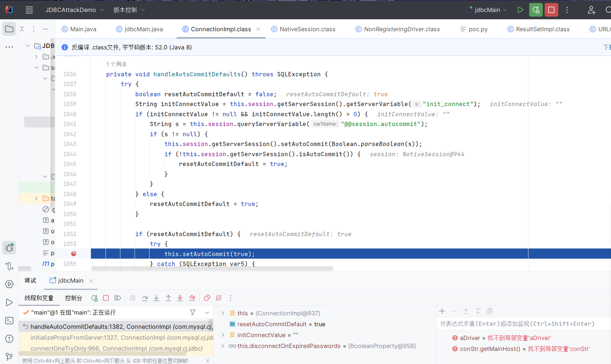Switch to jdbcMain.java tab
This screenshot has width=611, height=364.
point(139,29)
